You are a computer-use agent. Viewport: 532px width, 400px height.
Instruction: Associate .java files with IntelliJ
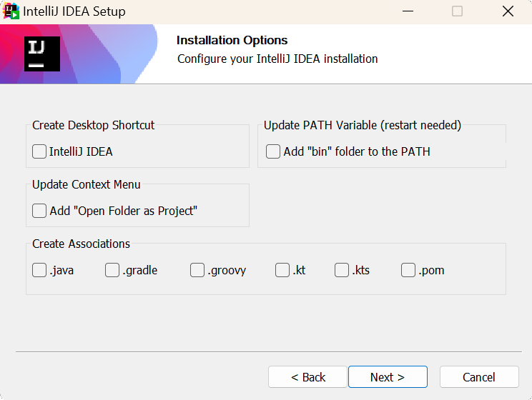tap(39, 270)
